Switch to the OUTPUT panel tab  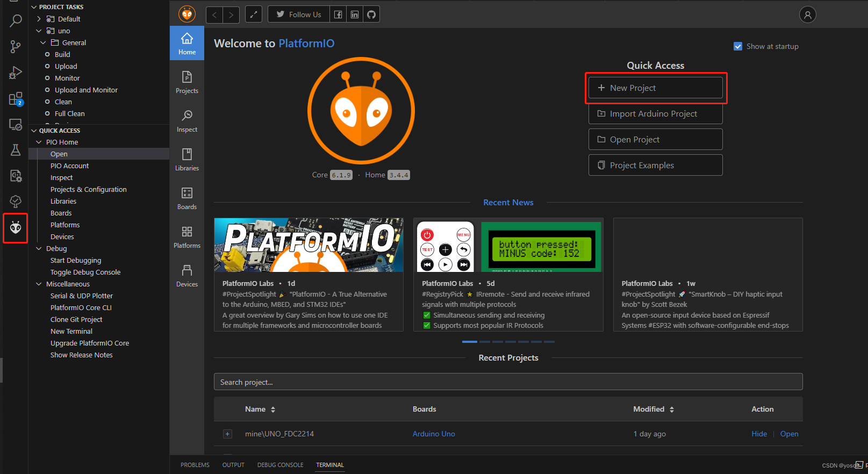coord(233,465)
